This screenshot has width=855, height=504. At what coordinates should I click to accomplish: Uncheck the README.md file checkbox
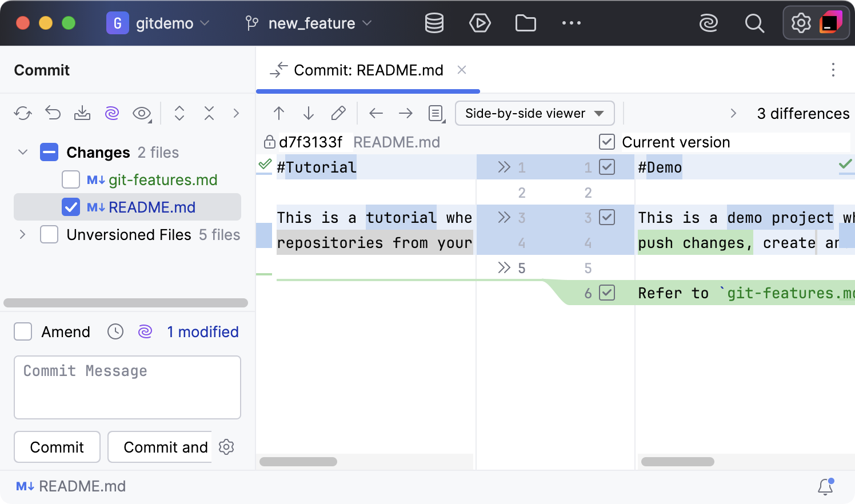71,207
